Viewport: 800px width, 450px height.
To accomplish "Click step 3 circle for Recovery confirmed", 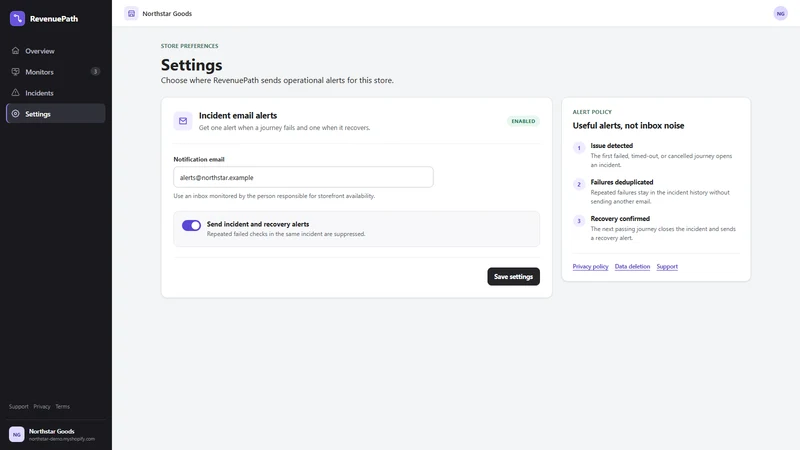I will 579,221.
